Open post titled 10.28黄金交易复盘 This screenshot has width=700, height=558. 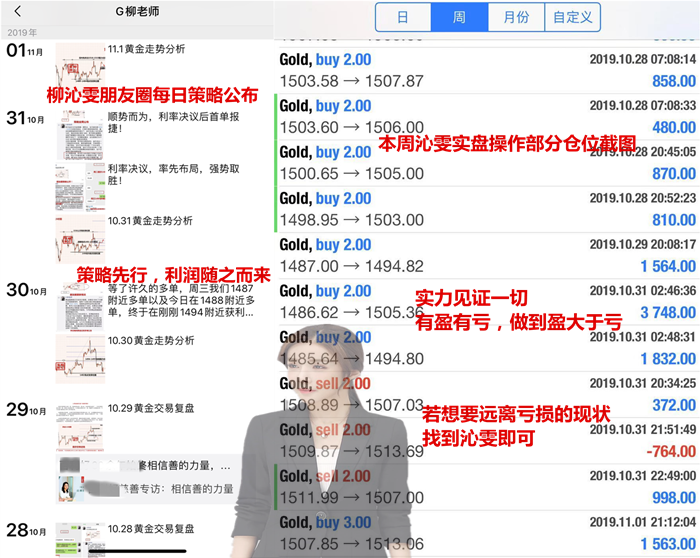pos(151,529)
